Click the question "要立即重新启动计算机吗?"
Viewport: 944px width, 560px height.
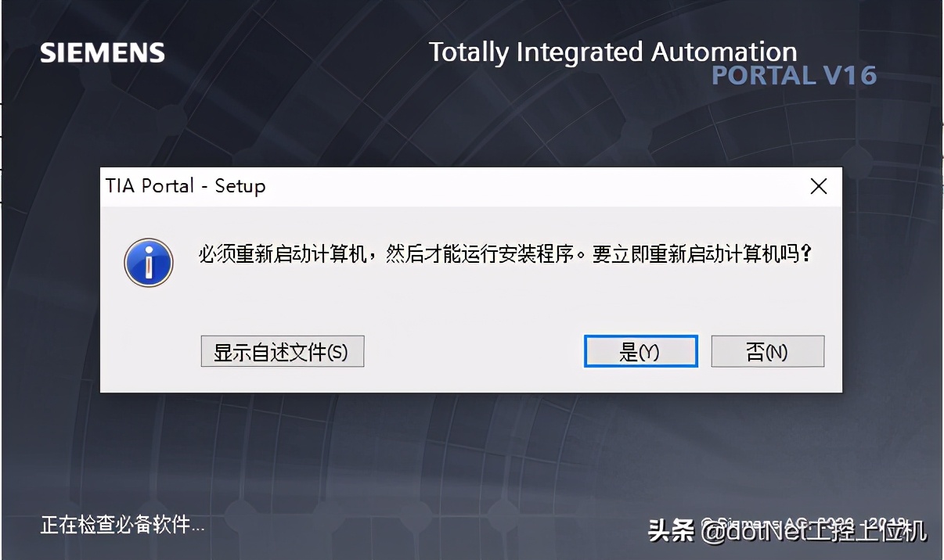click(701, 255)
